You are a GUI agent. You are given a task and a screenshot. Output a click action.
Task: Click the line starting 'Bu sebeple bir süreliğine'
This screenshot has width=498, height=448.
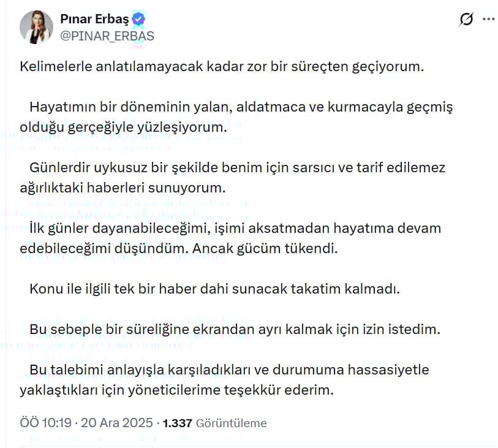tap(235, 329)
